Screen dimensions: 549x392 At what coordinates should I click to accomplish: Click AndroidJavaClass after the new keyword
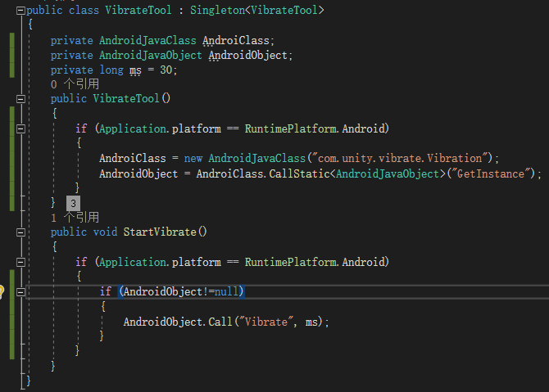tap(257, 159)
